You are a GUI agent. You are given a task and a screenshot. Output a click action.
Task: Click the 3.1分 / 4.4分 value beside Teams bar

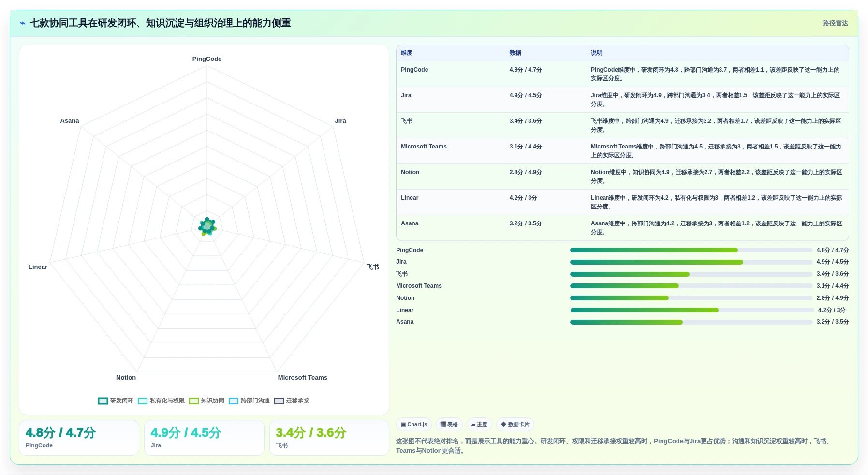[833, 286]
